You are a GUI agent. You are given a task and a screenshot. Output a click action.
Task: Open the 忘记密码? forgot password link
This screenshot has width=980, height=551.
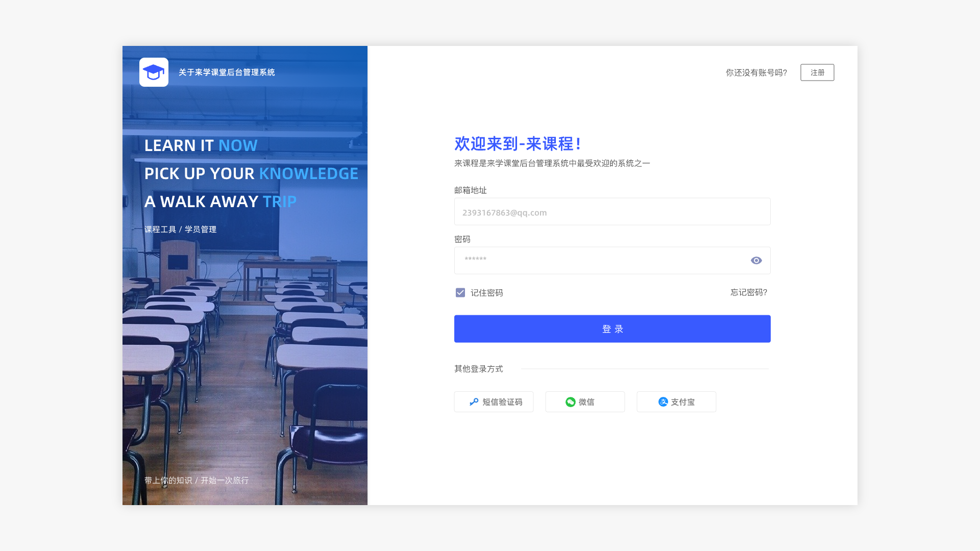coord(748,292)
